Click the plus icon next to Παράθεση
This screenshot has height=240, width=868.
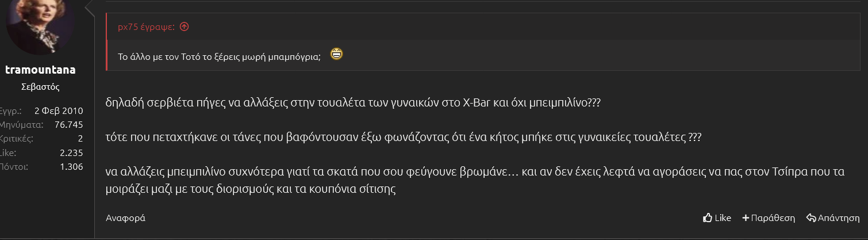[746, 218]
